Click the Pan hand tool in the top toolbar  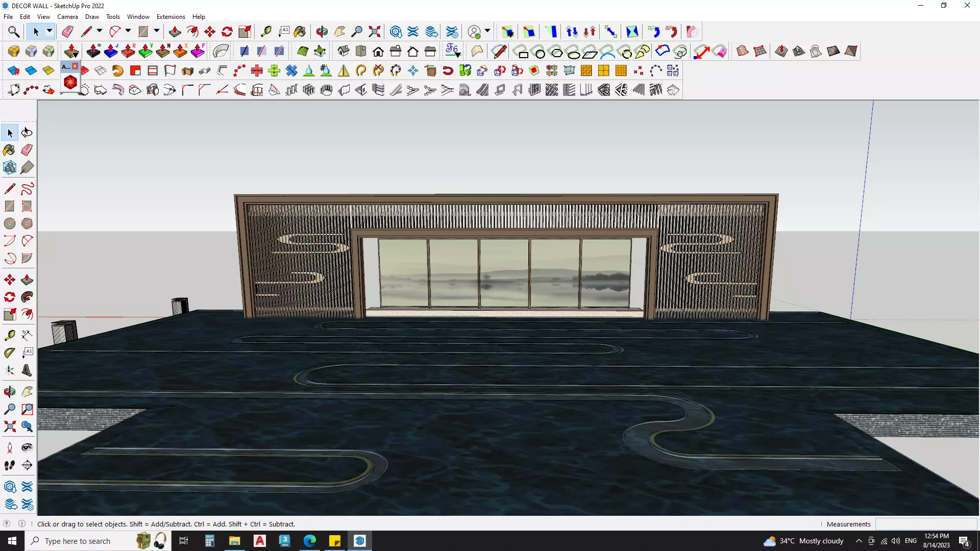click(339, 32)
